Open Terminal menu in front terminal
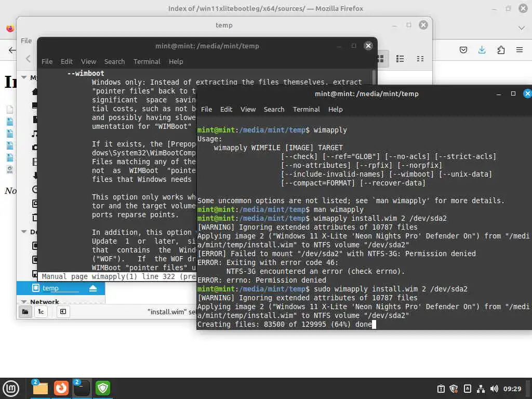This screenshot has width=532, height=399. click(x=307, y=109)
